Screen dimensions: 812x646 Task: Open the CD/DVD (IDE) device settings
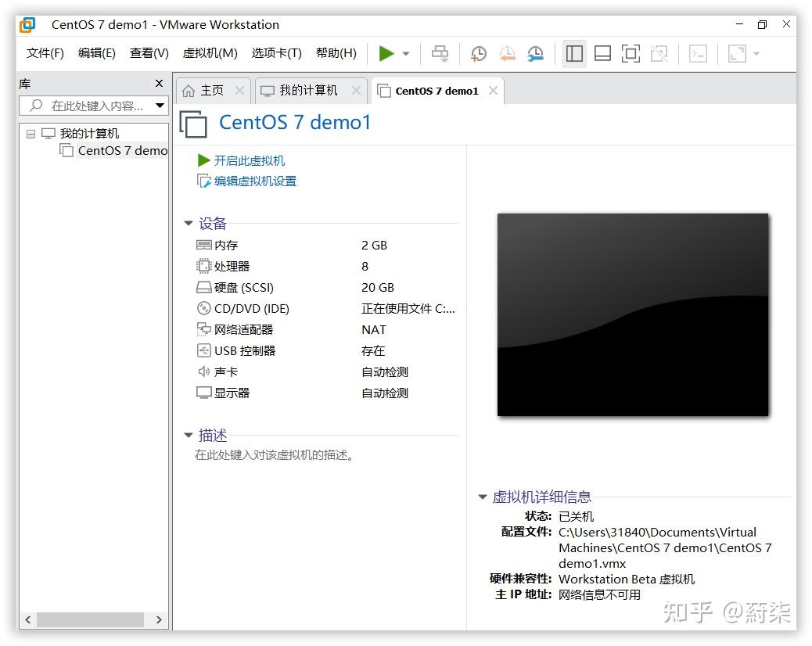click(x=250, y=308)
